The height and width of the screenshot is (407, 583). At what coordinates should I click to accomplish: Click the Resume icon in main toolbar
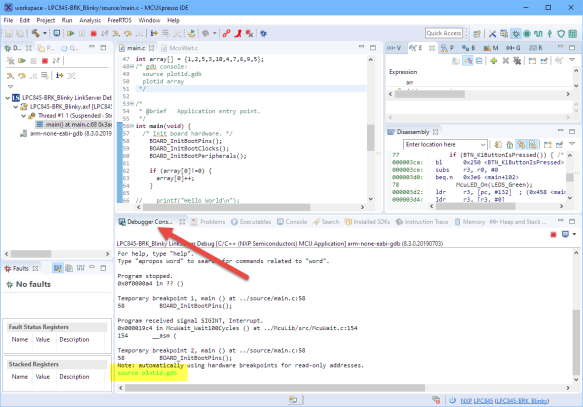coord(70,33)
